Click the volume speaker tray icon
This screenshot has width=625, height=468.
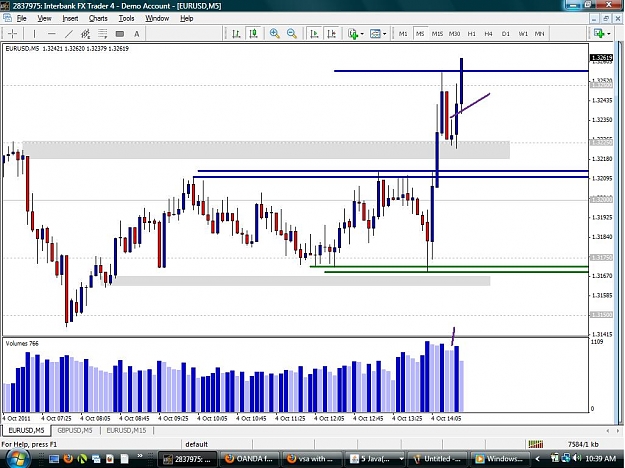(x=576, y=459)
